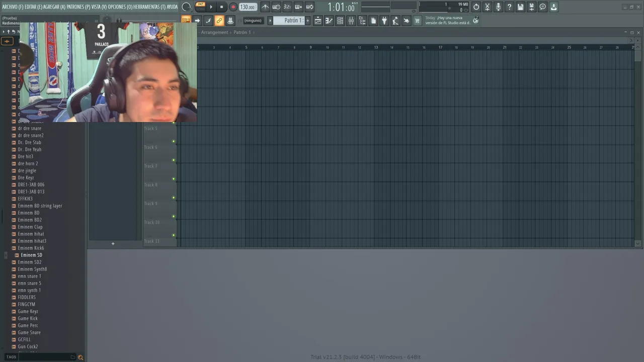Open the Arrangement breadcrumb menu

coord(214,32)
